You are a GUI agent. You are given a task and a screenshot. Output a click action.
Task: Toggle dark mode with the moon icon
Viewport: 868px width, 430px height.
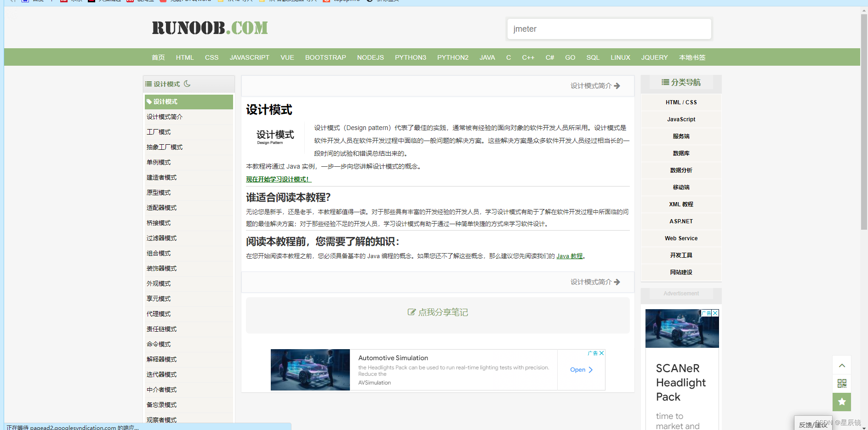tap(187, 84)
